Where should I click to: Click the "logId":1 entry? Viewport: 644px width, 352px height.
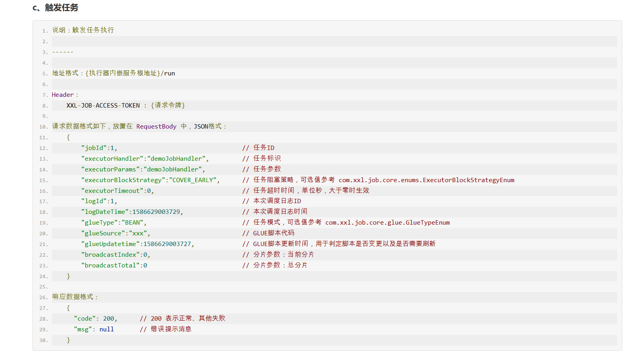[x=99, y=201]
